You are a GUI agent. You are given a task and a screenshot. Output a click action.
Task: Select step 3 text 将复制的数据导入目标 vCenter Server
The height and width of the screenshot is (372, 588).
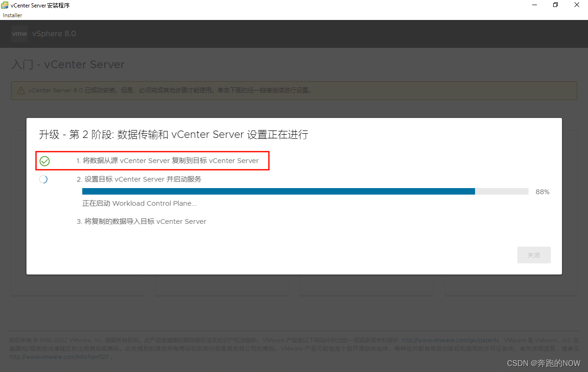click(141, 222)
